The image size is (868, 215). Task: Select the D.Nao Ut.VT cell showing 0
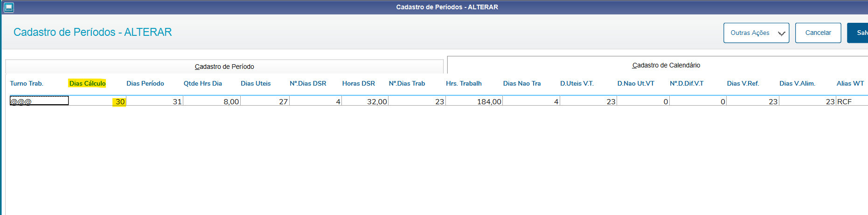click(643, 101)
